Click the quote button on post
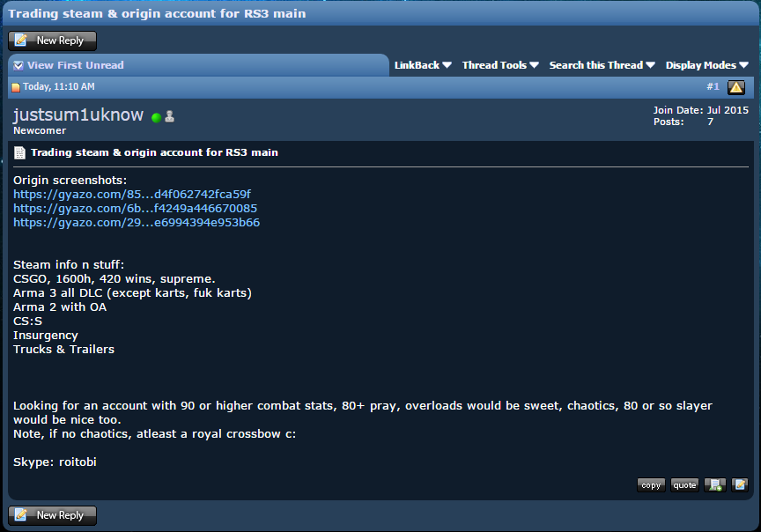 pos(684,485)
